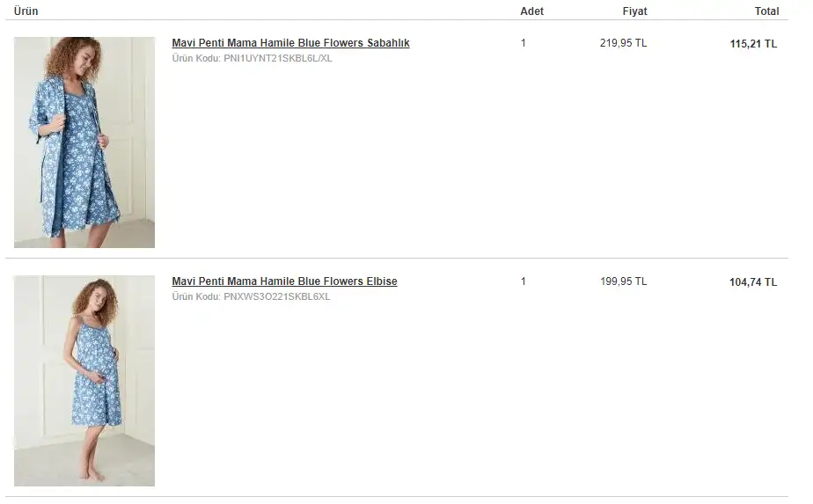The image size is (813, 504).
Task: Click the Adet column header
Action: (x=531, y=11)
